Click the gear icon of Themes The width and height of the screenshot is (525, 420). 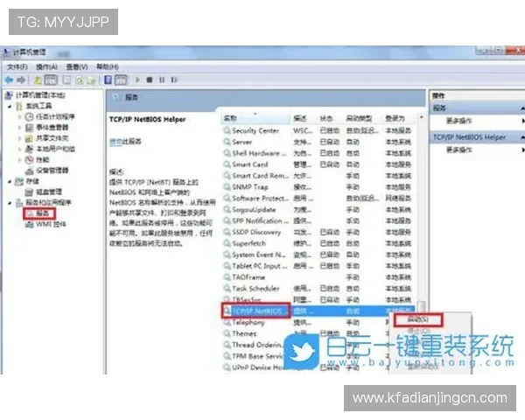point(227,333)
